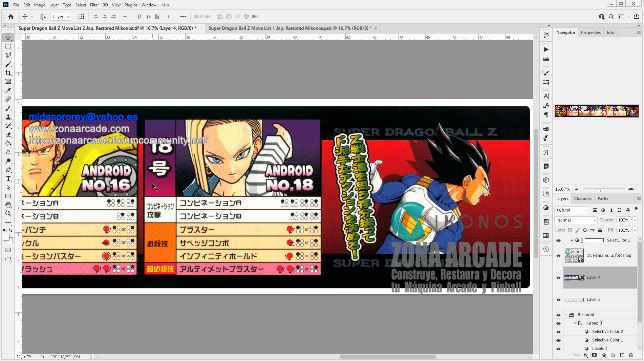Select the Zoom tool in the toolbar
644x361 pixels.
point(8,214)
